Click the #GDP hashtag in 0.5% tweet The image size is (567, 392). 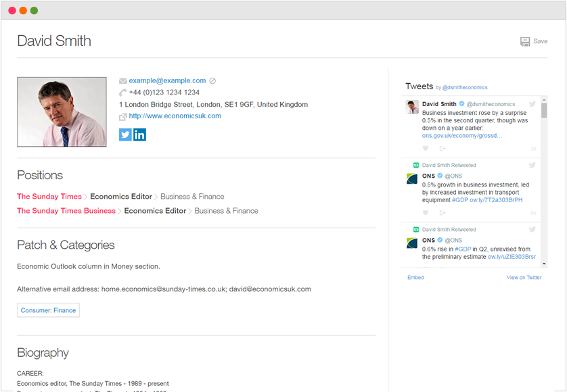pyautogui.click(x=460, y=200)
